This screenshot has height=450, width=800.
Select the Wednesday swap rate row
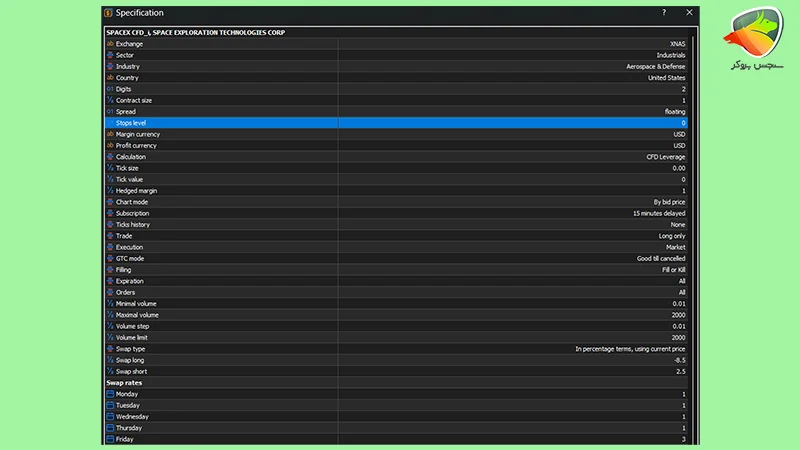pos(396,416)
